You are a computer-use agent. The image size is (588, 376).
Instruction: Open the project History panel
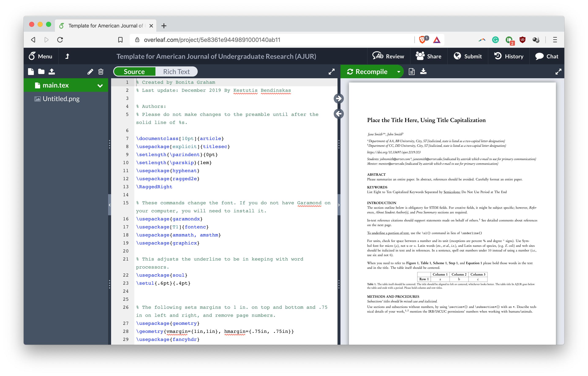(509, 56)
